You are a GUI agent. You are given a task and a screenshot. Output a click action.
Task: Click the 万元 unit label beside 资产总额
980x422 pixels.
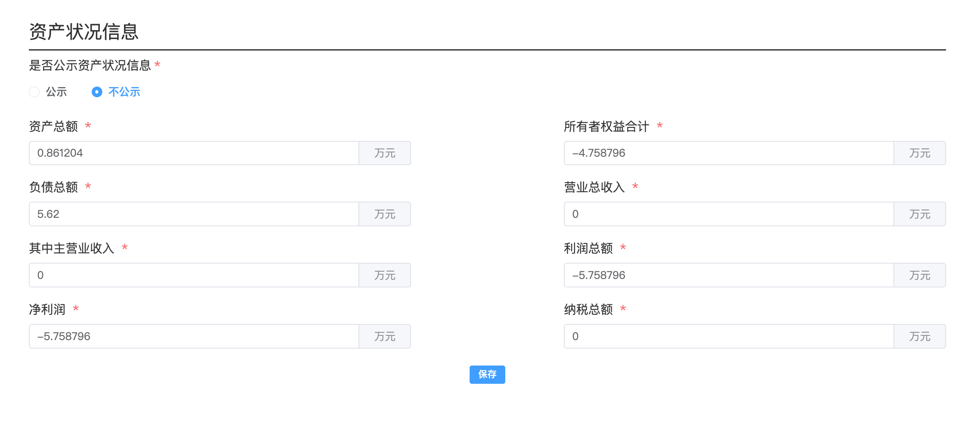(384, 153)
